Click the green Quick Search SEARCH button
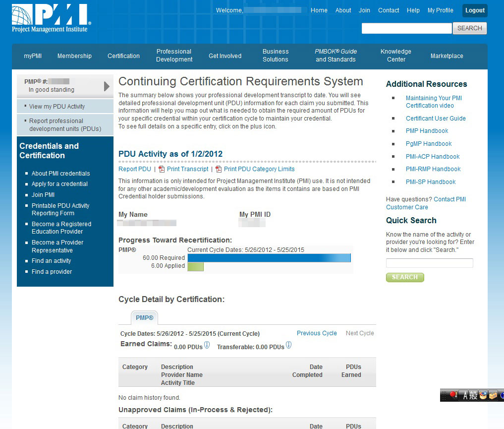 (x=405, y=277)
